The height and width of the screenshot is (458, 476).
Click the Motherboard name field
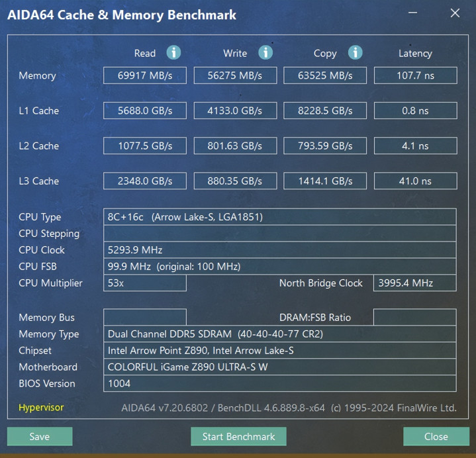coord(279,367)
